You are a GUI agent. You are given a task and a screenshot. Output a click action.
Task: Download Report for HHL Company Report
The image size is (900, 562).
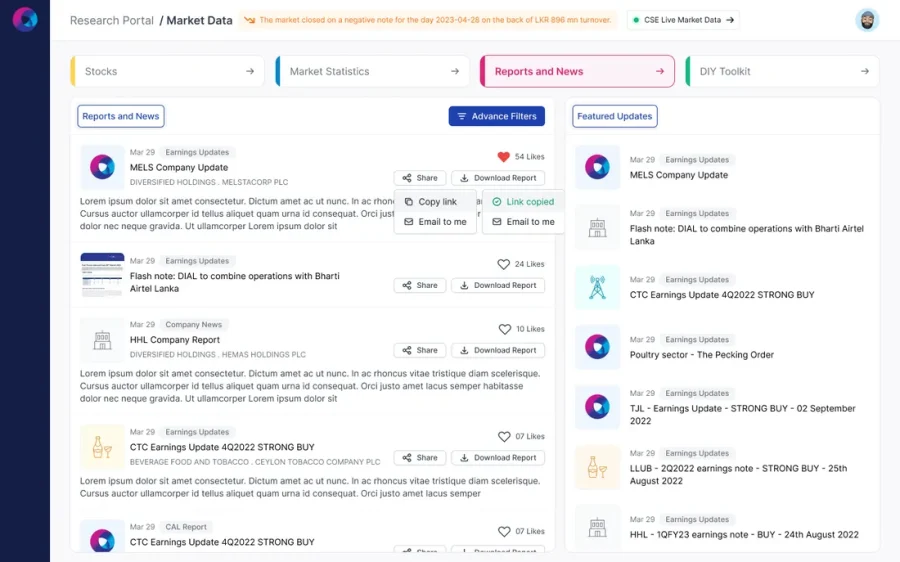tap(498, 350)
